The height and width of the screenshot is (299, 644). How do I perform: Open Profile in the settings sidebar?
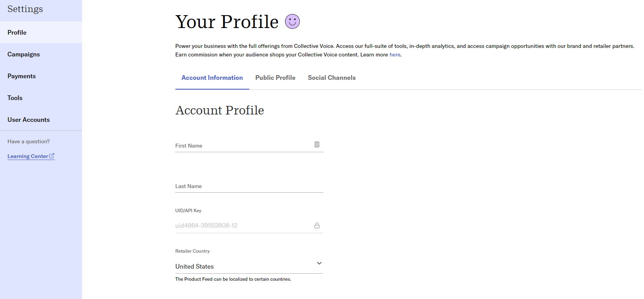coord(41,32)
